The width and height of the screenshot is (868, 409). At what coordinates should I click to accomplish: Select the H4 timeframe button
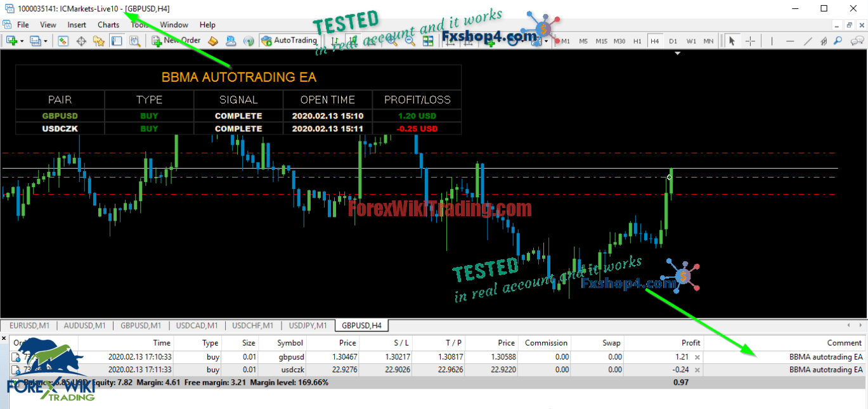click(x=655, y=41)
